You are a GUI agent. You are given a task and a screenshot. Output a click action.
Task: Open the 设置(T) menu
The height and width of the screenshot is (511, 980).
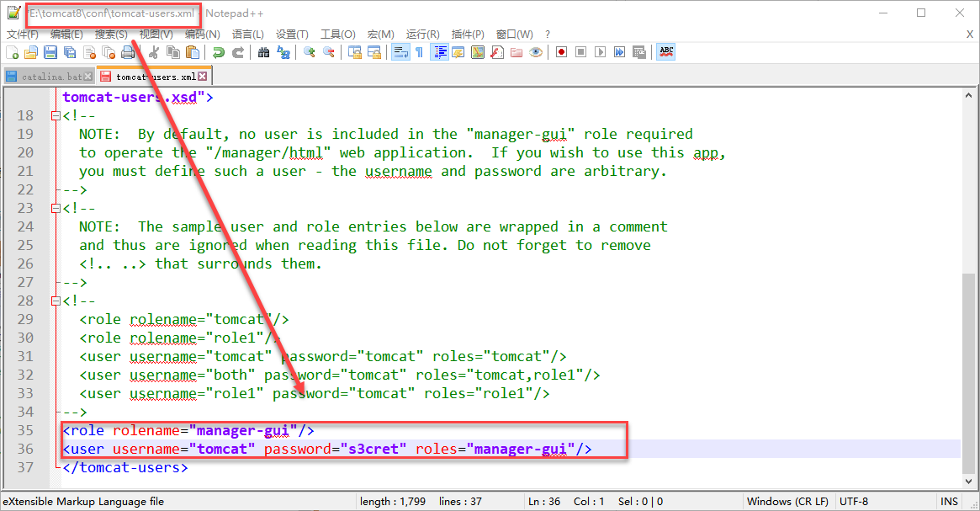coord(293,35)
